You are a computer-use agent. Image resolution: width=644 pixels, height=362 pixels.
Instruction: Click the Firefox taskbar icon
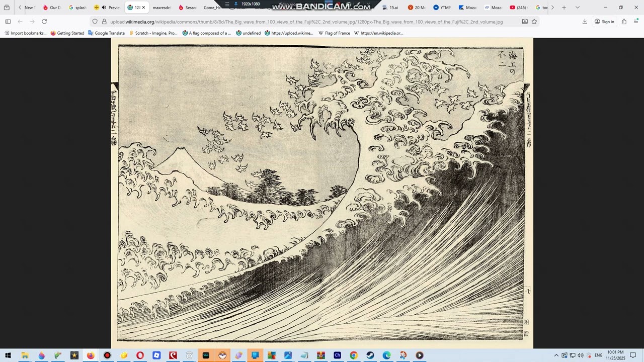(91, 355)
